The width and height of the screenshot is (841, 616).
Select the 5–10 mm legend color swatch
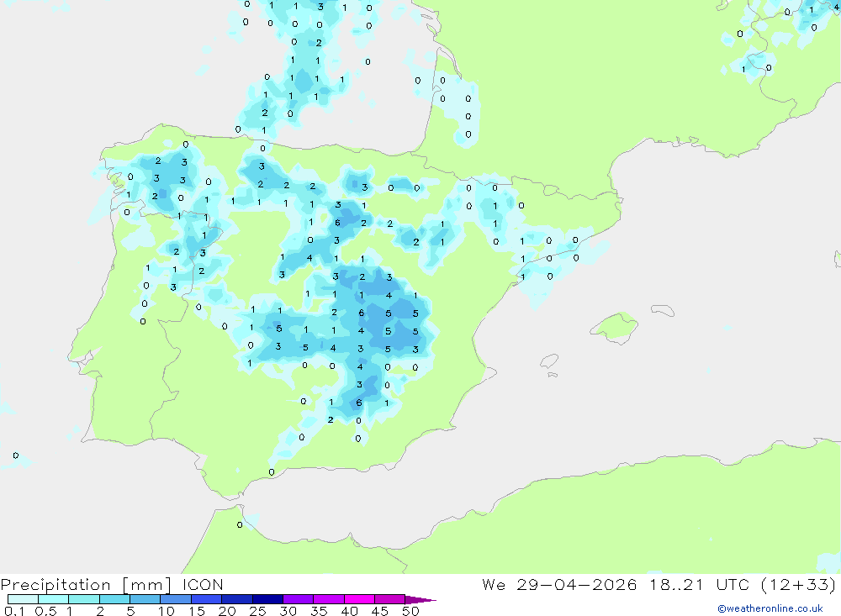[x=145, y=599]
